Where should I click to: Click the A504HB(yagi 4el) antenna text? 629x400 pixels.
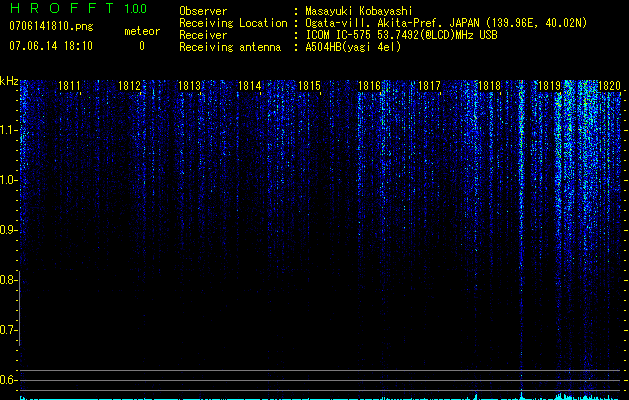point(353,47)
